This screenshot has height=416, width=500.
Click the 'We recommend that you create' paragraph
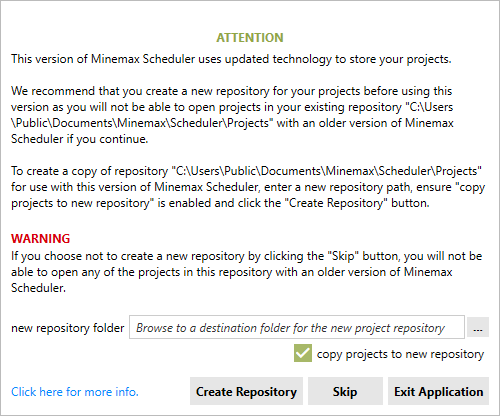point(232,115)
